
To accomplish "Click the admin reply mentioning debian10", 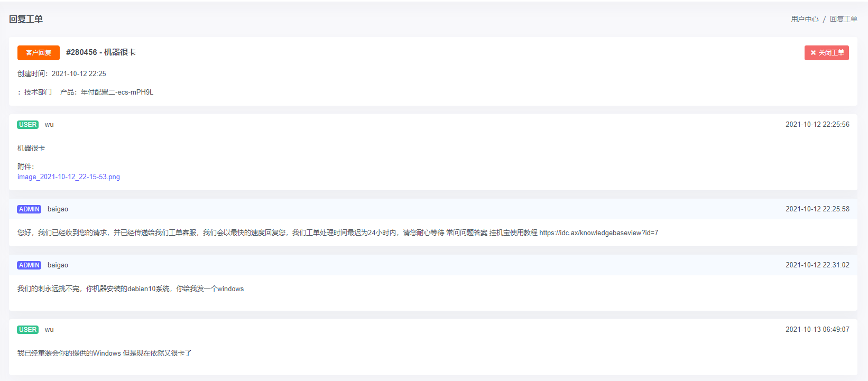I will click(131, 289).
